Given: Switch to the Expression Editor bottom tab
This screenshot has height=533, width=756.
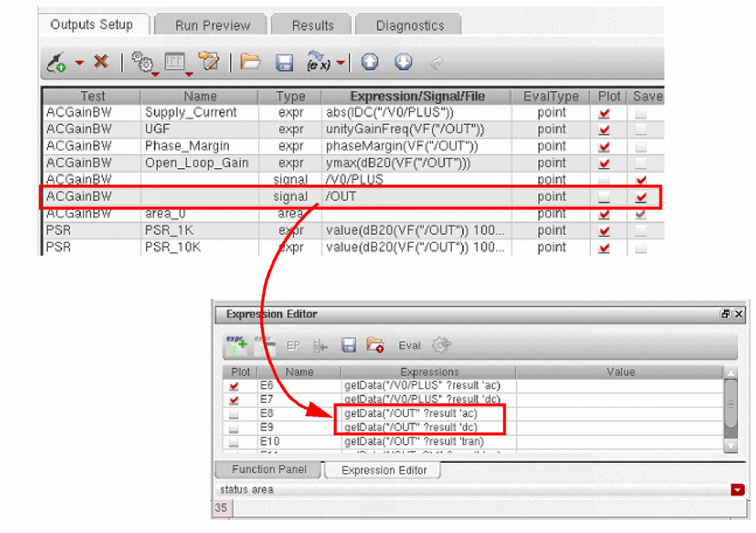Looking at the screenshot, I should [x=384, y=470].
